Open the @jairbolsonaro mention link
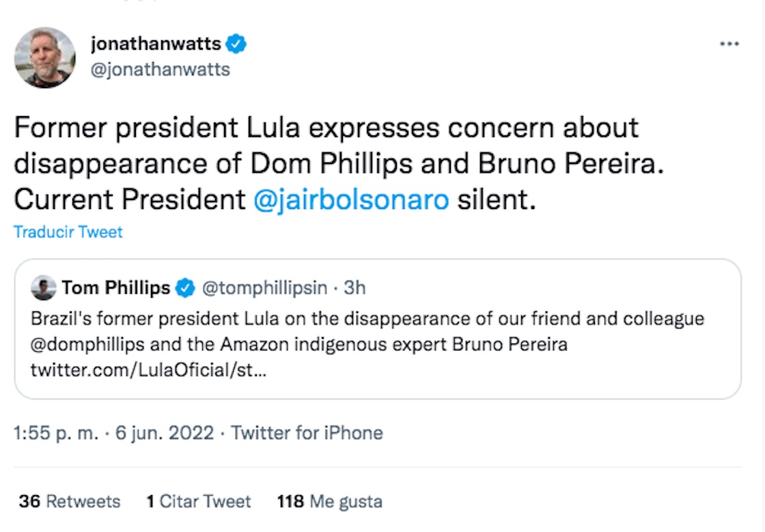 350,199
